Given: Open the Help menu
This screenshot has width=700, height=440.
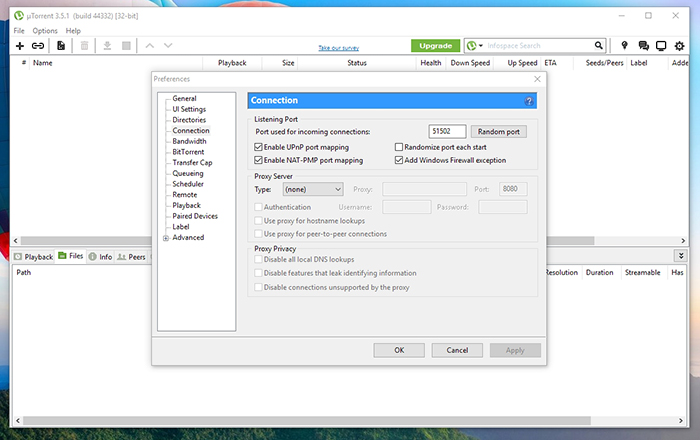Looking at the screenshot, I should (73, 31).
